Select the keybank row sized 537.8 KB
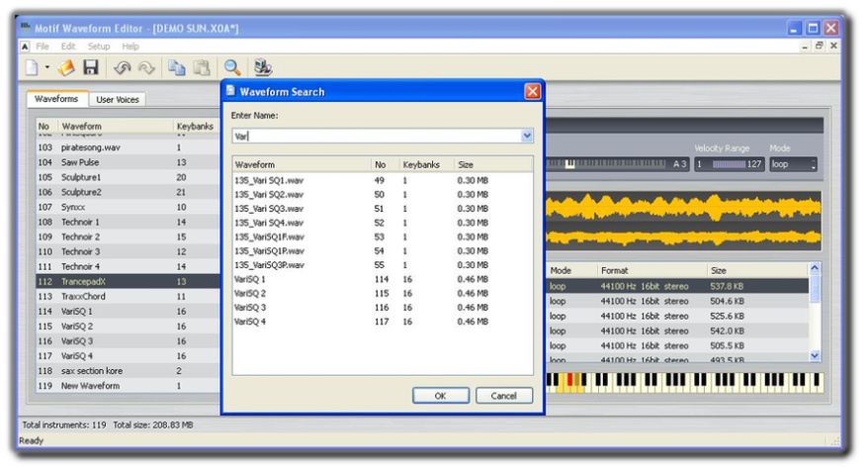Image resolution: width=868 pixels, height=474 pixels. 677,287
